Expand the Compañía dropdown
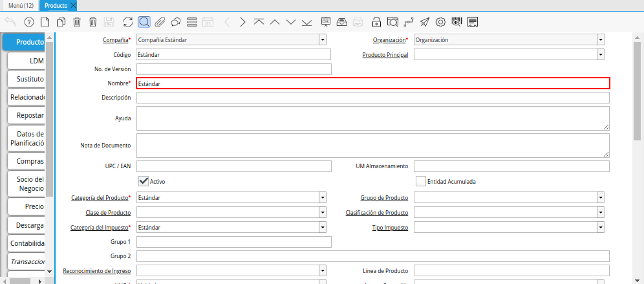Screen dimensions: 644x284 (x=323, y=40)
